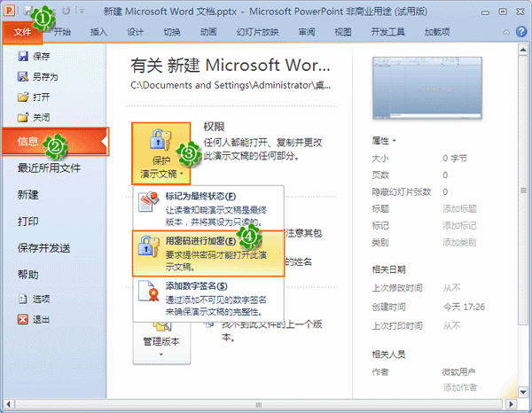The height and width of the screenshot is (413, 532).
Task: Open the Quick Access Toolbar customize arrow
Action: click(x=82, y=12)
